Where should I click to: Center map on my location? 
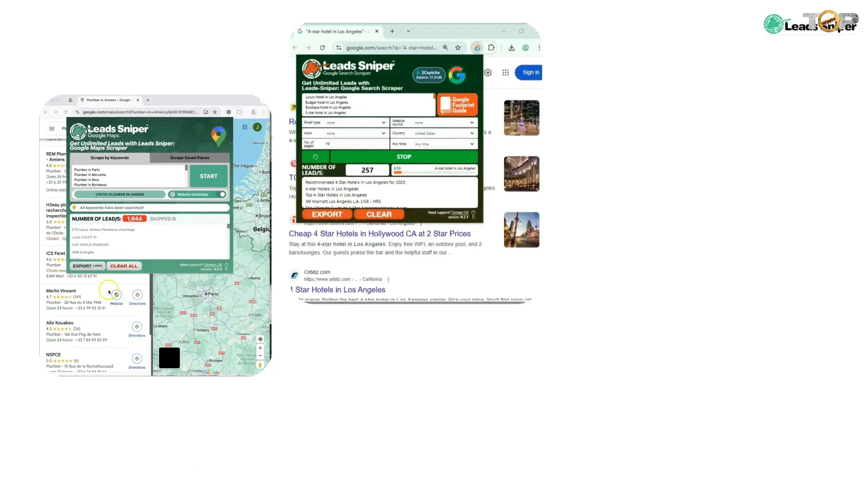coord(260,339)
